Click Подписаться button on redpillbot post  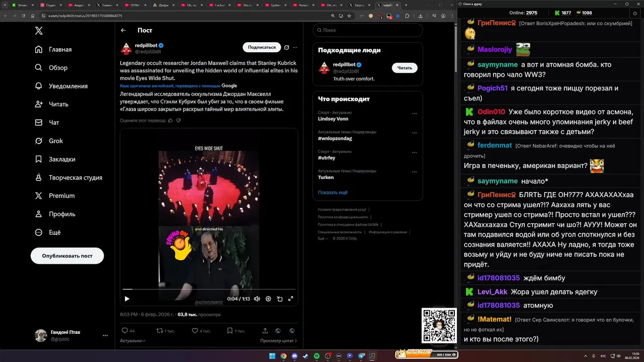click(262, 47)
